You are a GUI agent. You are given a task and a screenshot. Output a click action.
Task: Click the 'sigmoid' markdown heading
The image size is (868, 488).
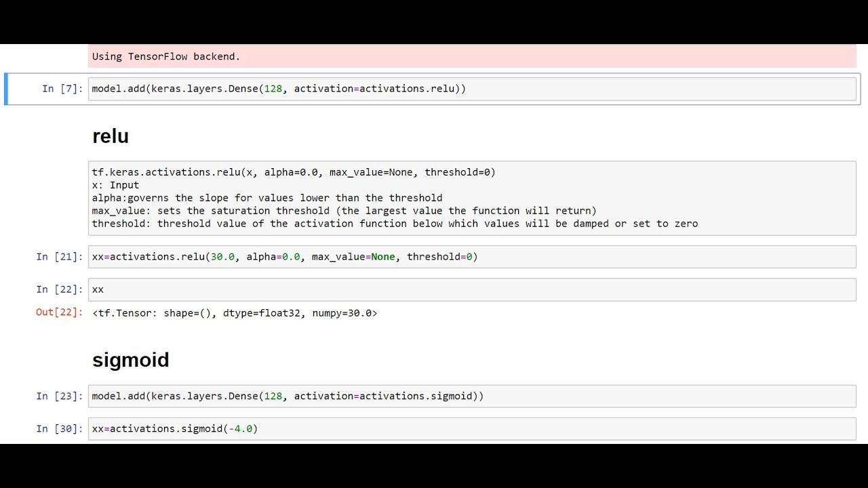coord(131,360)
